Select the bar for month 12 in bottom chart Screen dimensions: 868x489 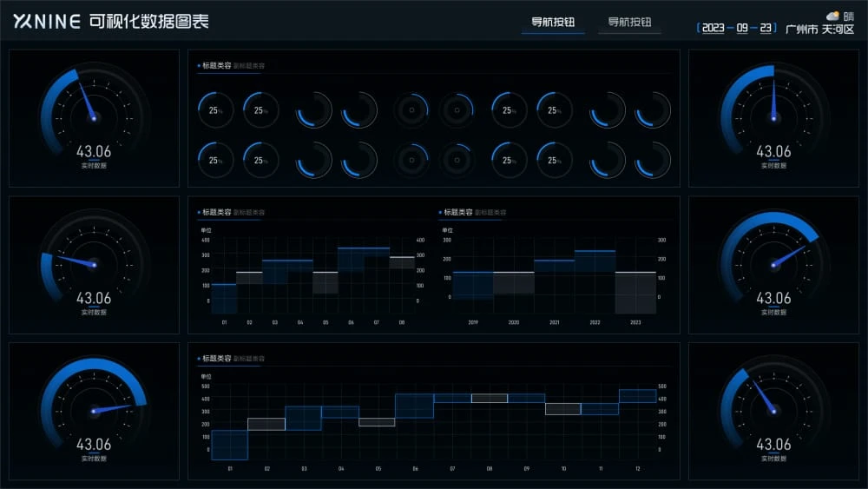click(x=637, y=396)
